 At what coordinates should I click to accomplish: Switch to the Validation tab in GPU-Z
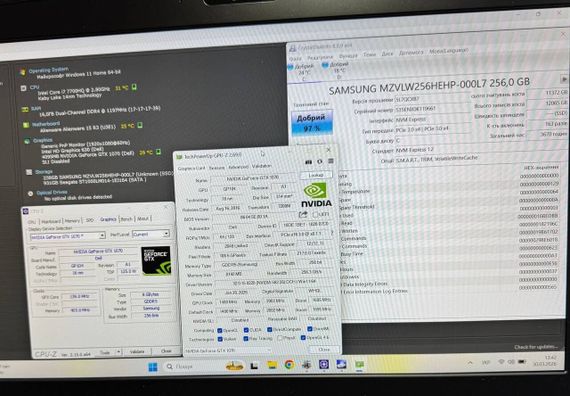pyautogui.click(x=262, y=166)
